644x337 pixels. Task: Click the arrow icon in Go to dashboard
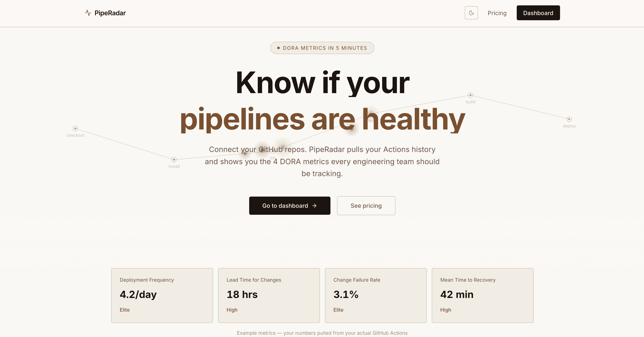(x=315, y=206)
